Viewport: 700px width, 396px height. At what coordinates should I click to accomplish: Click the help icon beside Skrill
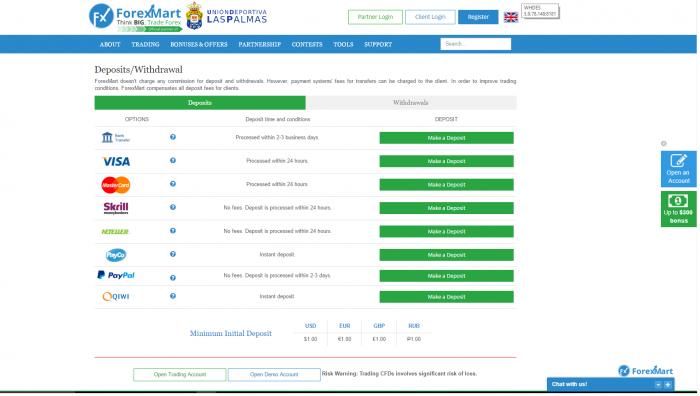[173, 207]
